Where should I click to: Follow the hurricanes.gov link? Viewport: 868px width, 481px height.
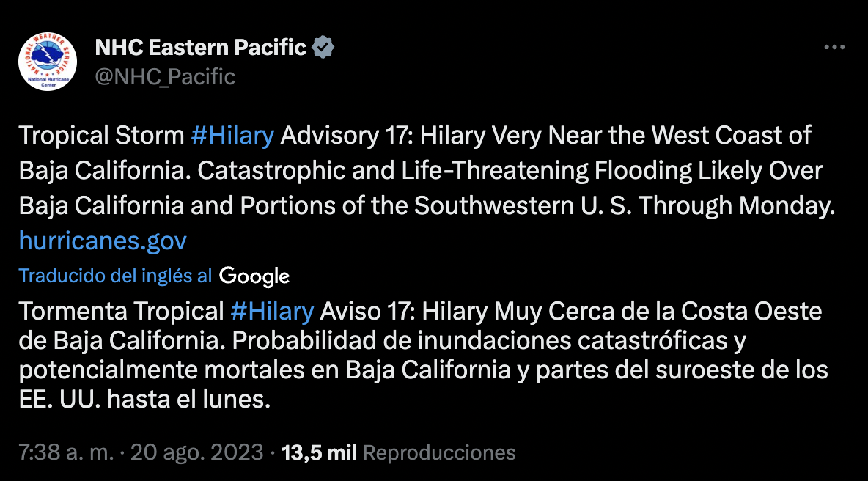pos(103,240)
